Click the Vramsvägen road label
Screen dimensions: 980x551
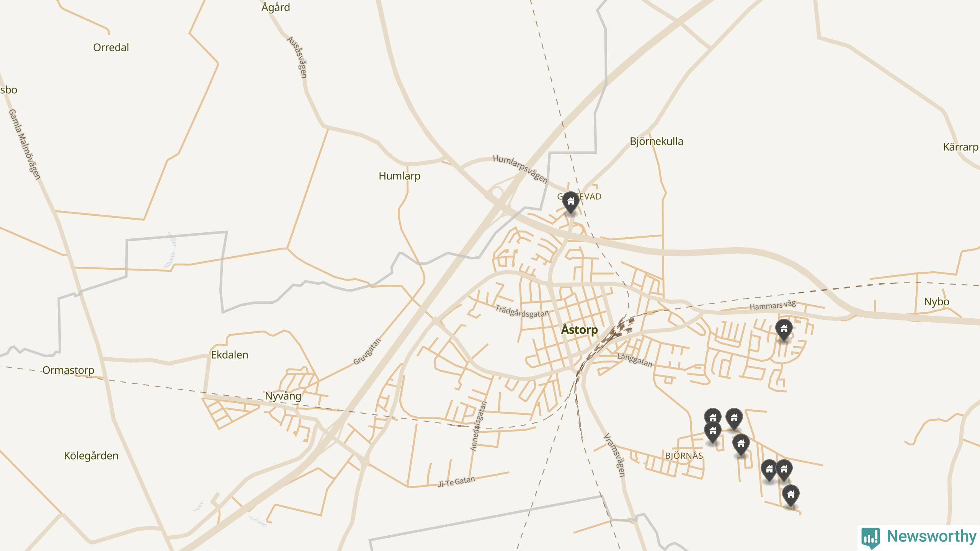614,455
